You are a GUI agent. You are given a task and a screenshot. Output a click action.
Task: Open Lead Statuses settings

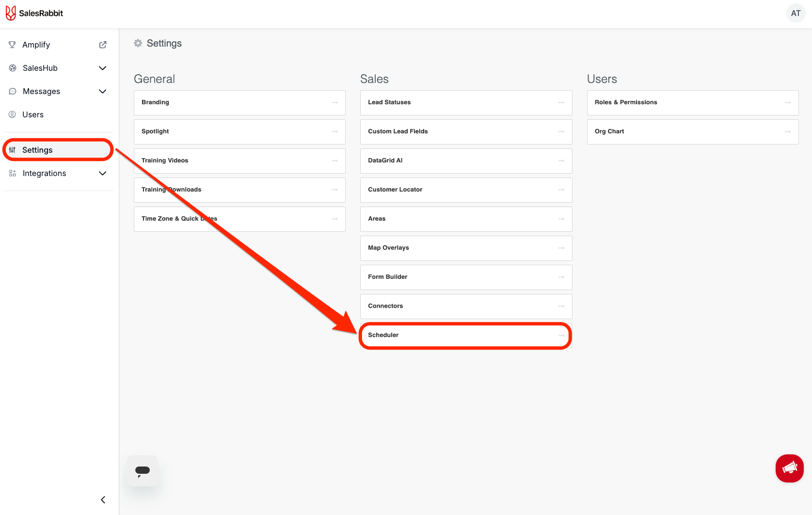tap(466, 103)
